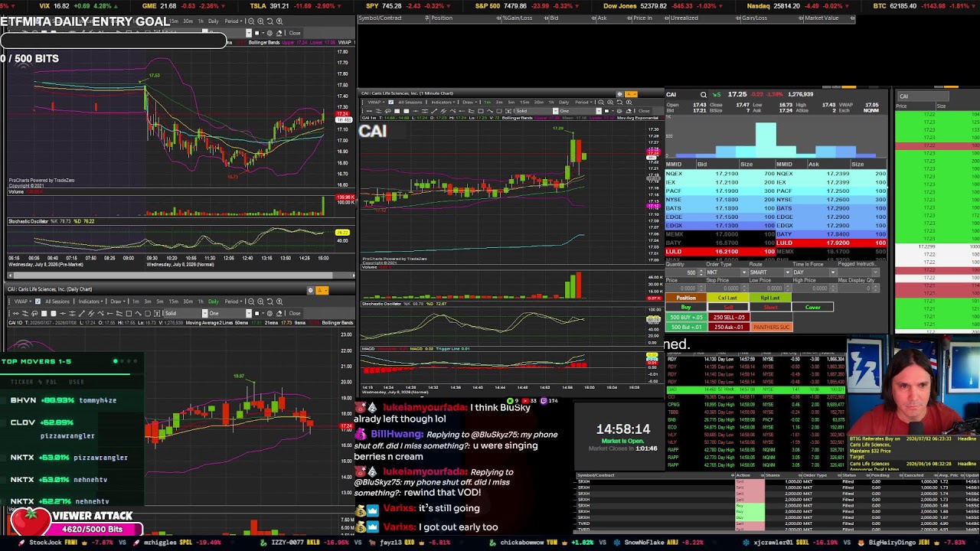This screenshot has height=551, width=980.
Task: Switch 1 Minute Chart to 3m timeframe
Action: pos(499,103)
